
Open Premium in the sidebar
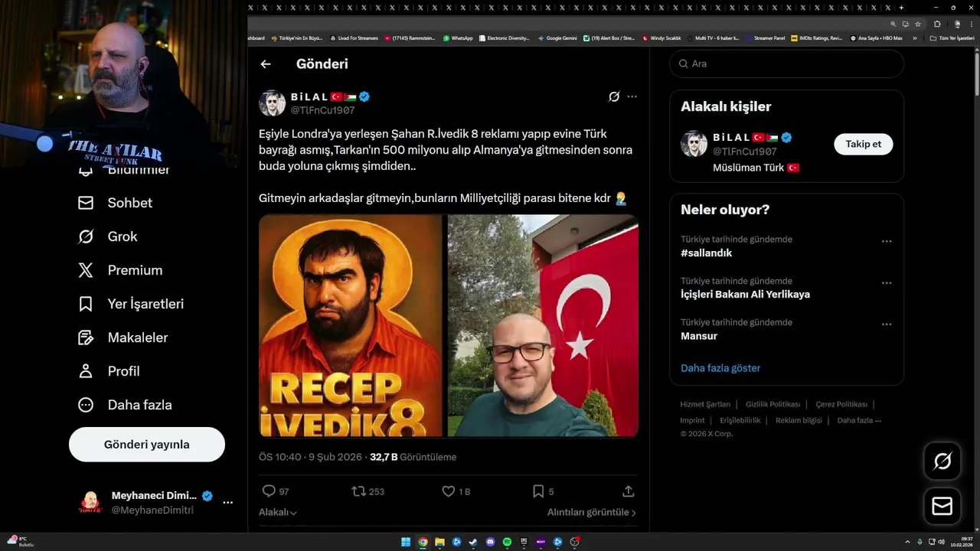pos(119,270)
